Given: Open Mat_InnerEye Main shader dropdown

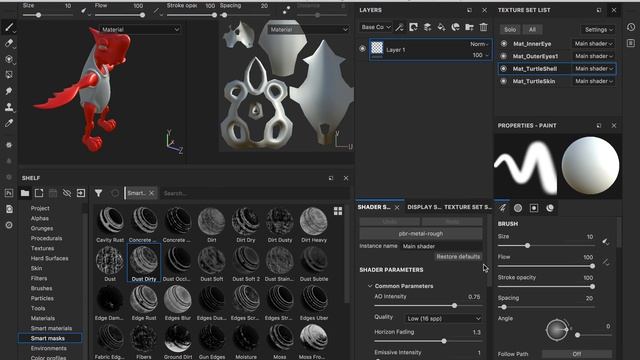Looking at the screenshot, I should pos(593,44).
